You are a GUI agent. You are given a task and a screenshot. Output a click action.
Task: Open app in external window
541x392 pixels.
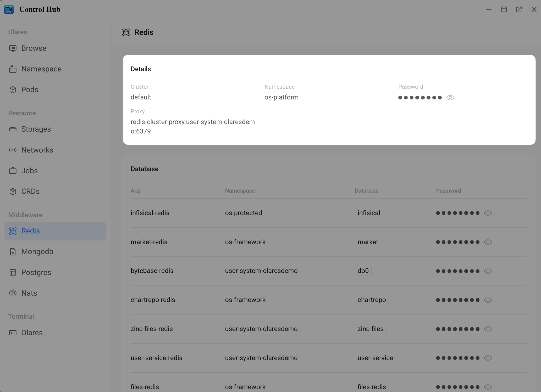tap(519, 9)
